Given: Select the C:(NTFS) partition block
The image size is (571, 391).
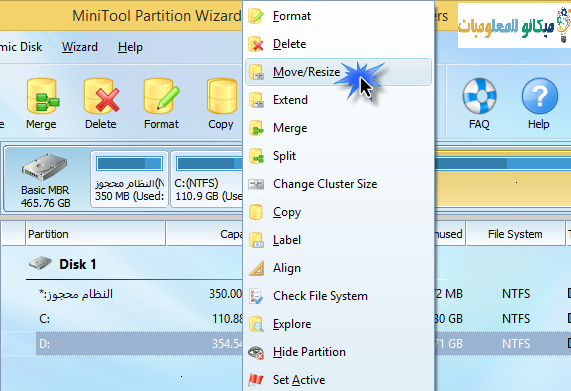Looking at the screenshot, I should (207, 179).
